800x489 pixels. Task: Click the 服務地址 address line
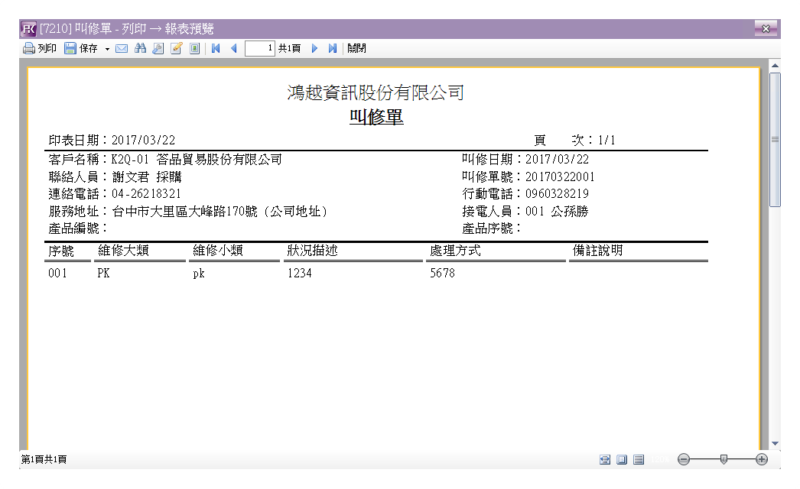188,211
